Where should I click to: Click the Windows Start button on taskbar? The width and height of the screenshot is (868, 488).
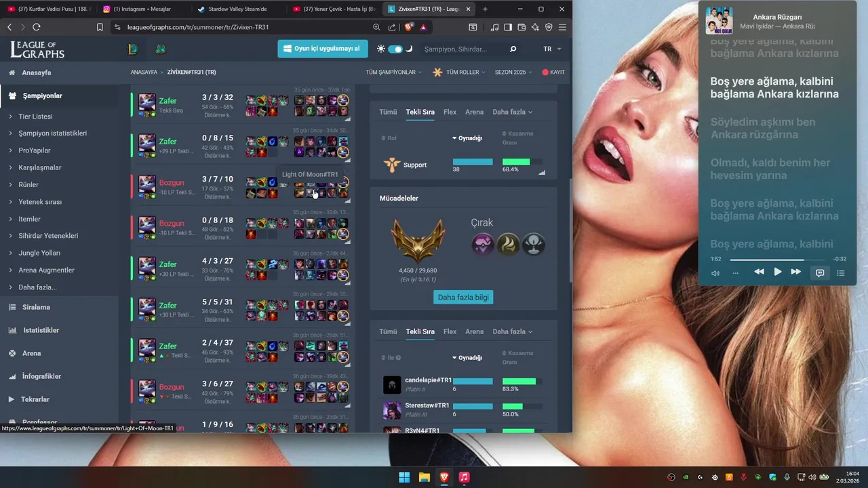pyautogui.click(x=404, y=477)
